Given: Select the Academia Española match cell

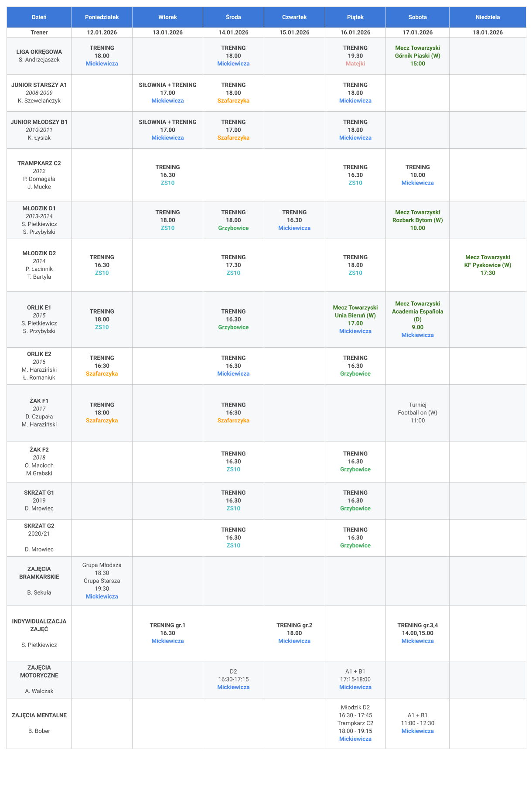Looking at the screenshot, I should (417, 319).
